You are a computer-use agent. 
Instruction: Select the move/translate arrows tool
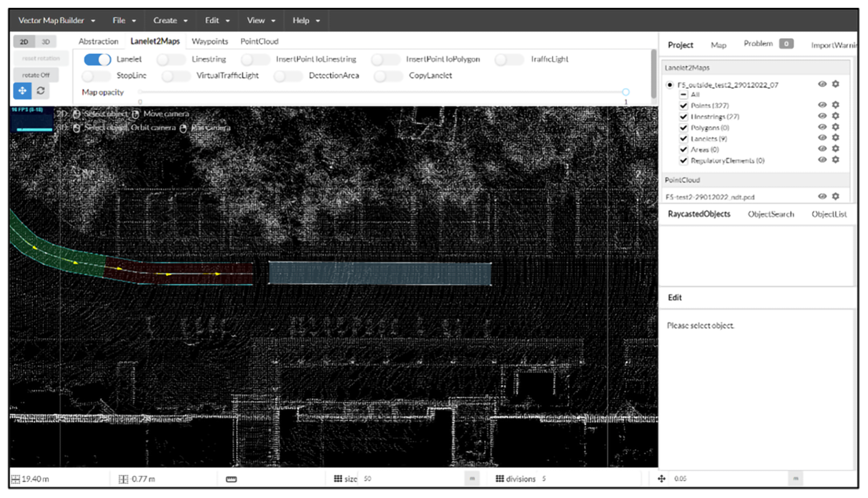22,91
